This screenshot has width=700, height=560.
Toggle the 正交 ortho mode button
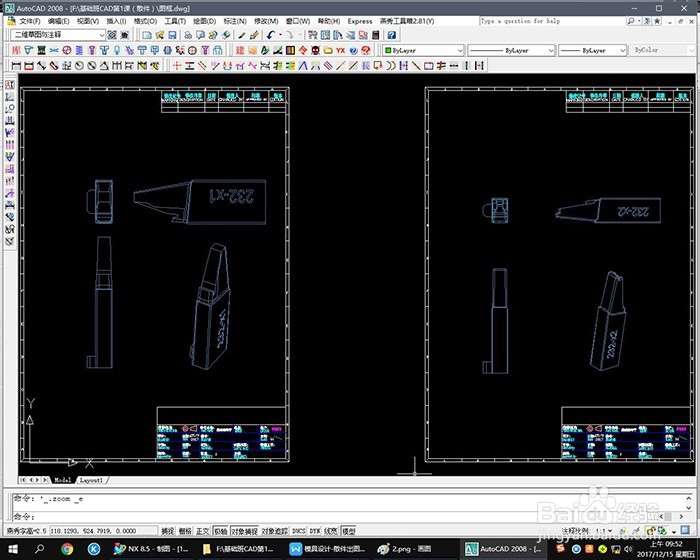pos(202,531)
